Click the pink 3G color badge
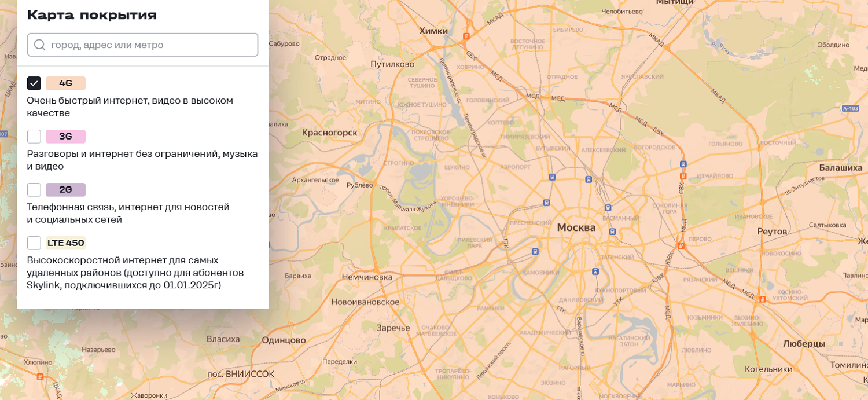Screen dimensions: 868x400 [x=65, y=137]
